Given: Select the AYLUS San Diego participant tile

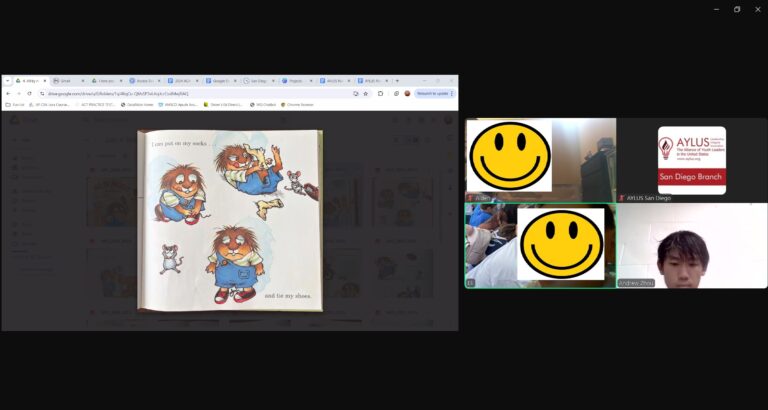Looking at the screenshot, I should coord(692,160).
